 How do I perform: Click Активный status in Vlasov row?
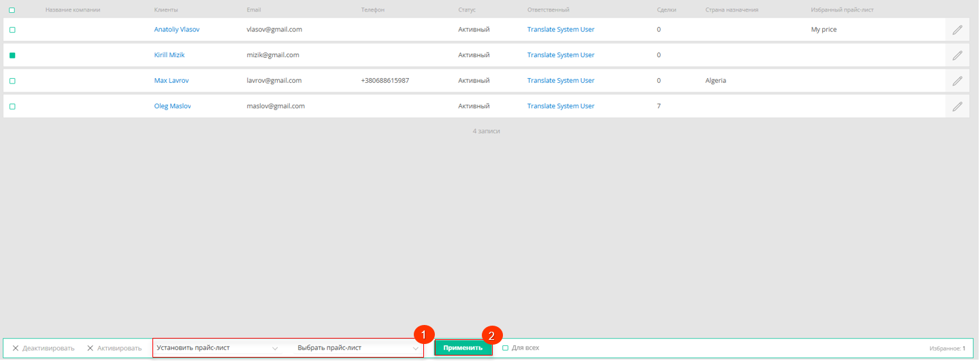(474, 30)
